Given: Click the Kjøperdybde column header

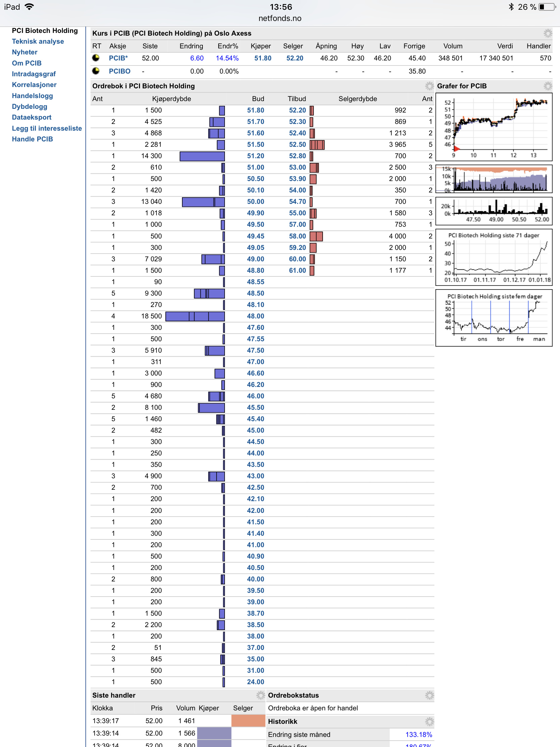Looking at the screenshot, I should click(x=172, y=99).
